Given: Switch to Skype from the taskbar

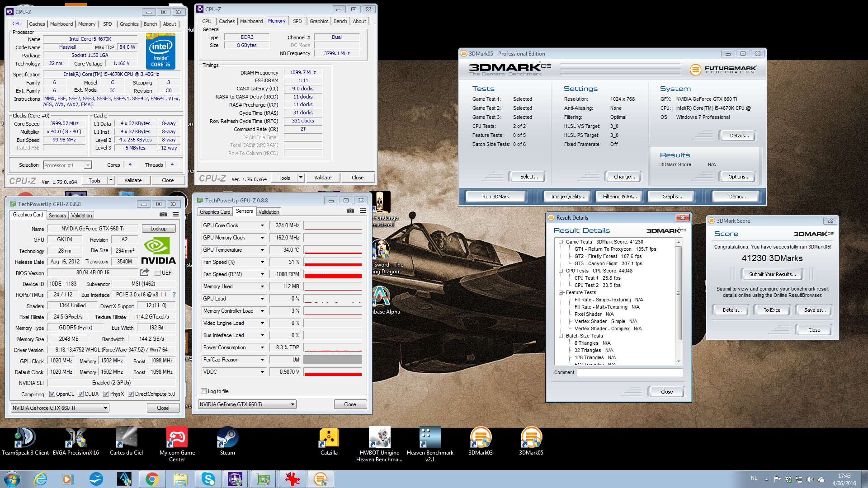Looking at the screenshot, I should click(208, 479).
